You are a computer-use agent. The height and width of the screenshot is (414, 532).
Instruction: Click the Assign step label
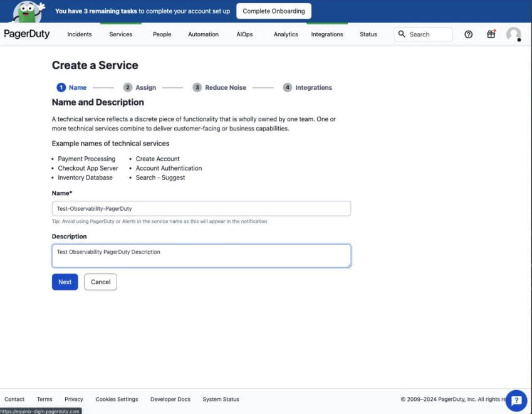click(146, 87)
